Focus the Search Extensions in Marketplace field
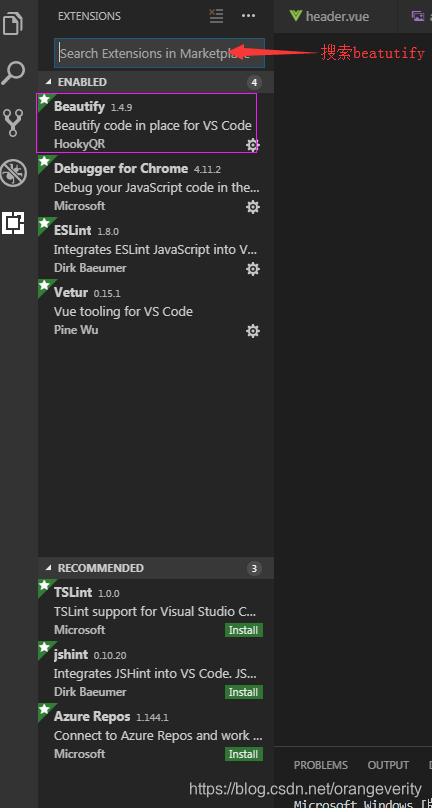 click(x=159, y=53)
